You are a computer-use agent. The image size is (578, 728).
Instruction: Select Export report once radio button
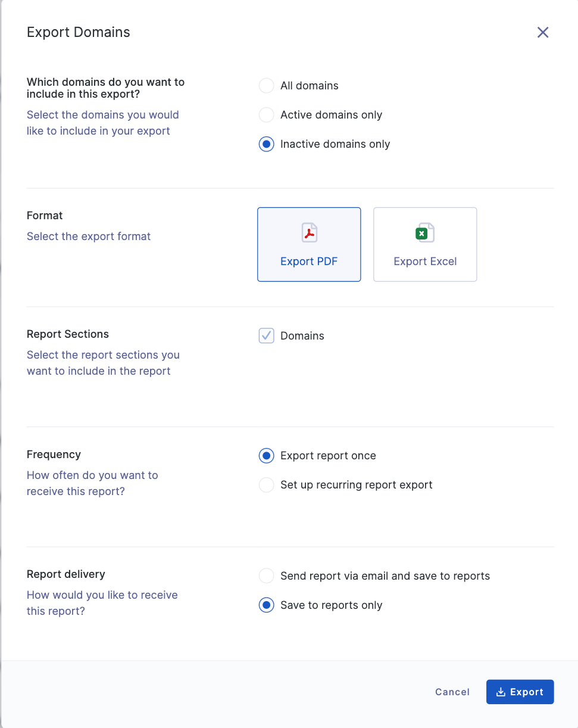click(266, 456)
